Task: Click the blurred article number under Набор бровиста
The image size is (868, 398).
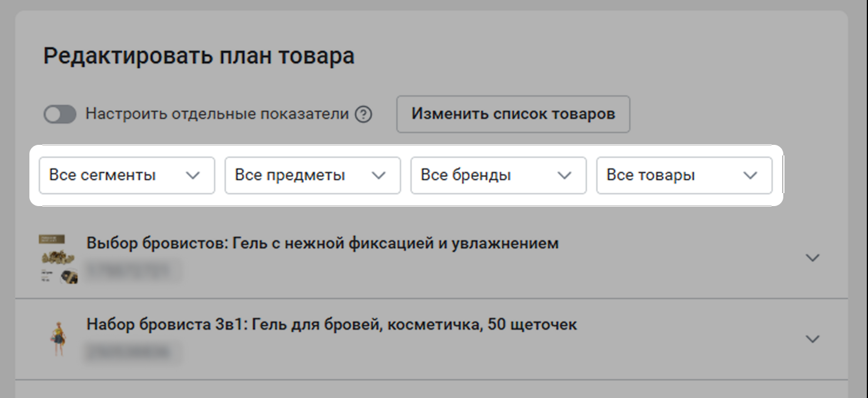Action: pyautogui.click(x=133, y=352)
